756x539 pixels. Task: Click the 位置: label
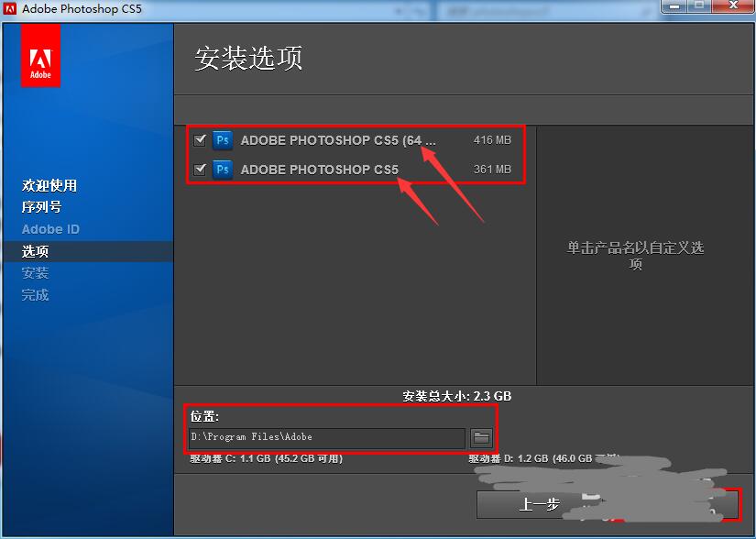pos(204,416)
